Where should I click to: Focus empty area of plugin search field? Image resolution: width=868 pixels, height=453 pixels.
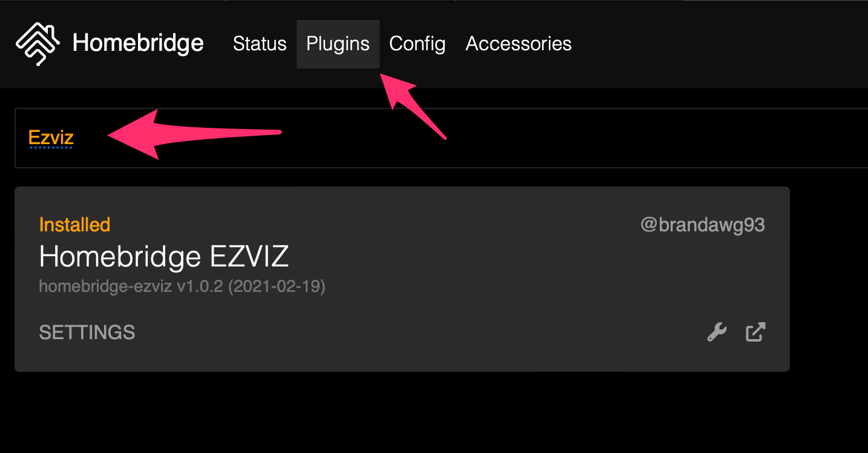[545, 138]
